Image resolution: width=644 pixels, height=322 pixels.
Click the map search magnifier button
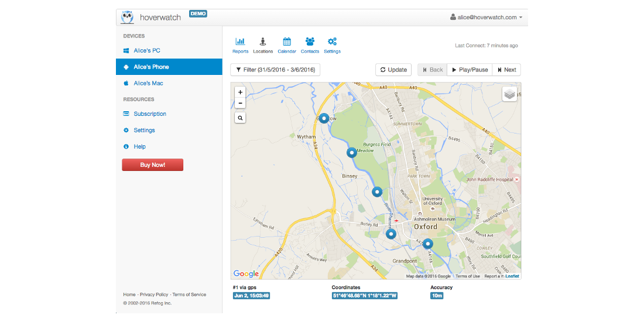[x=240, y=118]
